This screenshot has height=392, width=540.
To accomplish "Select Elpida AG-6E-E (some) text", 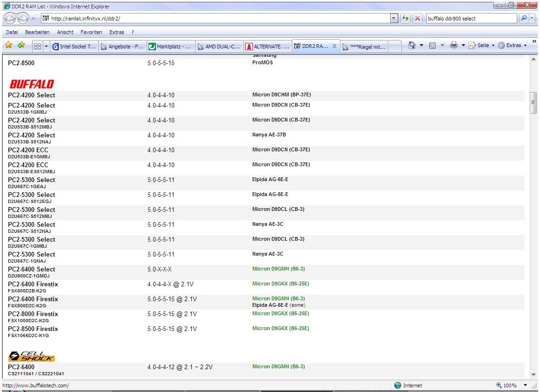I will (x=278, y=305).
